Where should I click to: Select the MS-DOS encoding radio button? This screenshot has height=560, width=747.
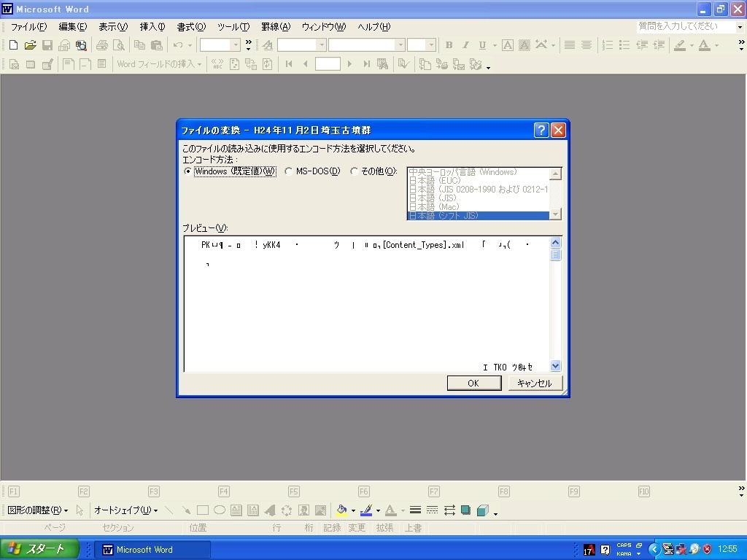pyautogui.click(x=289, y=171)
